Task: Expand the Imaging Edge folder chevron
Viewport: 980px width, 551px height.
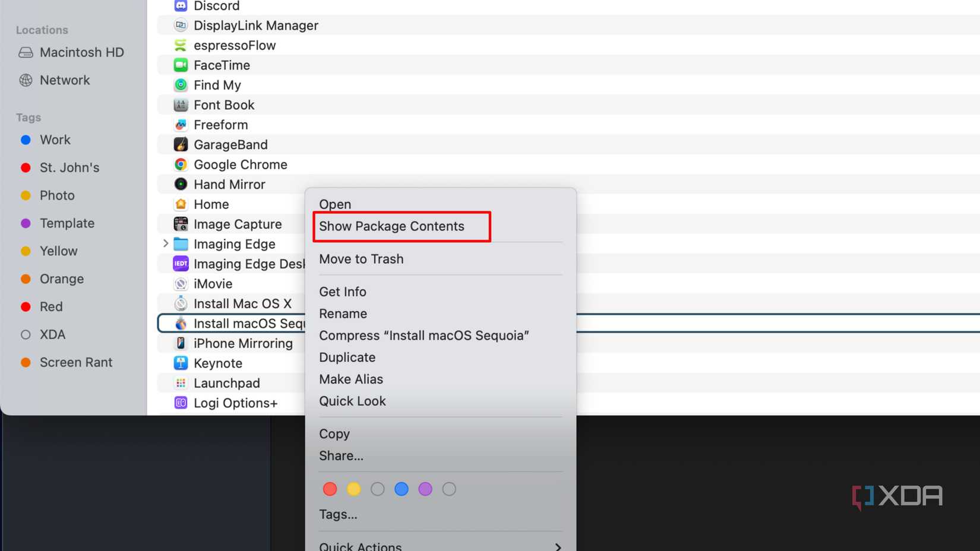Action: click(x=165, y=243)
